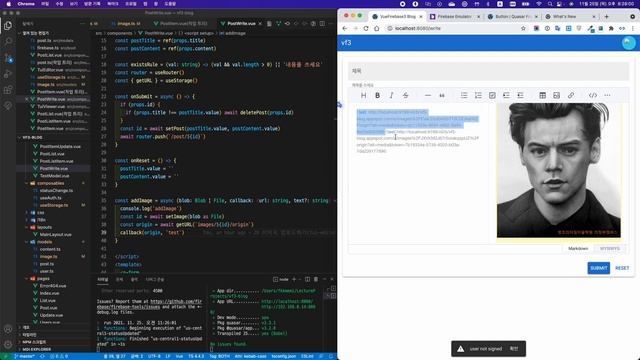Select the terminal tab in the bottom panel
The image size is (640, 360).
click(103, 280)
